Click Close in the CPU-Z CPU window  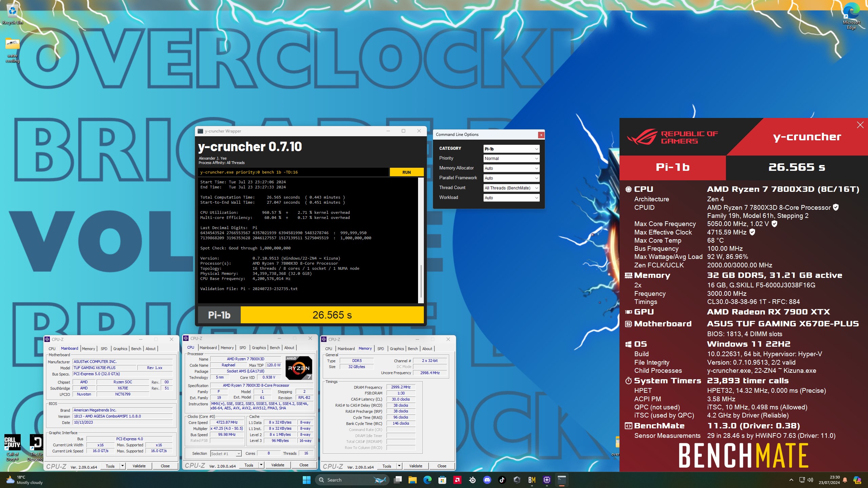click(304, 465)
